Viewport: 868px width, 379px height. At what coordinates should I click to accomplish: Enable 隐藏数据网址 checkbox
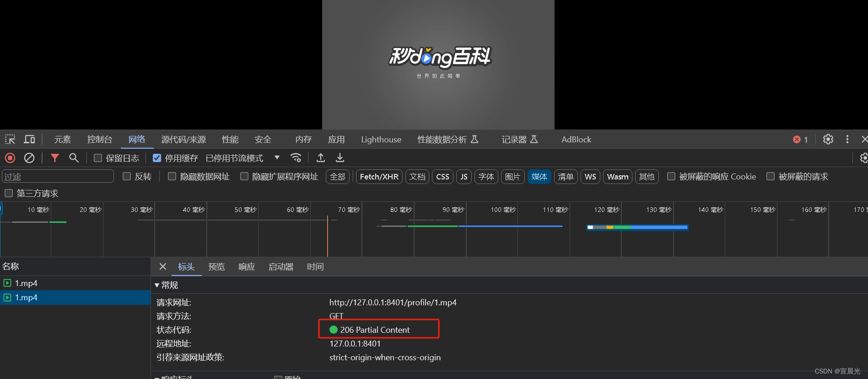click(172, 176)
